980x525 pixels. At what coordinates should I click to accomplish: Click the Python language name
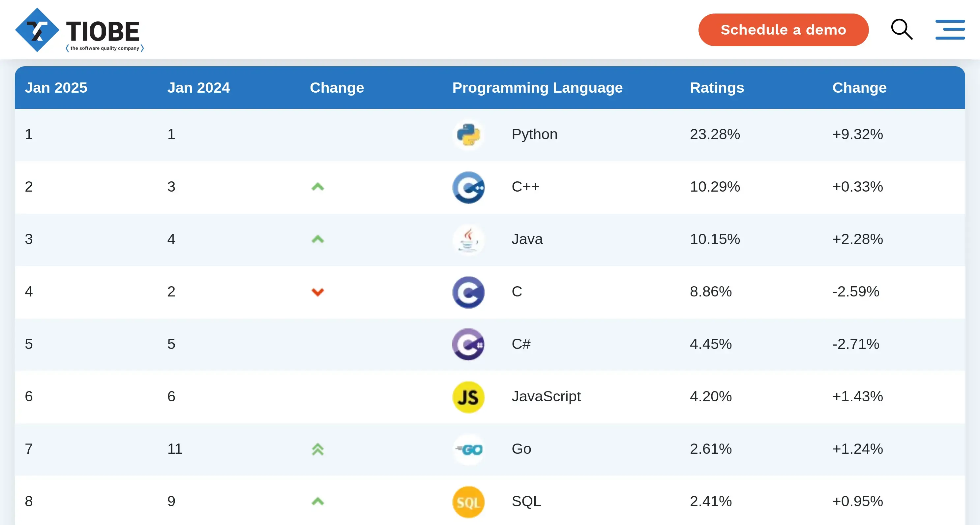[x=535, y=135]
